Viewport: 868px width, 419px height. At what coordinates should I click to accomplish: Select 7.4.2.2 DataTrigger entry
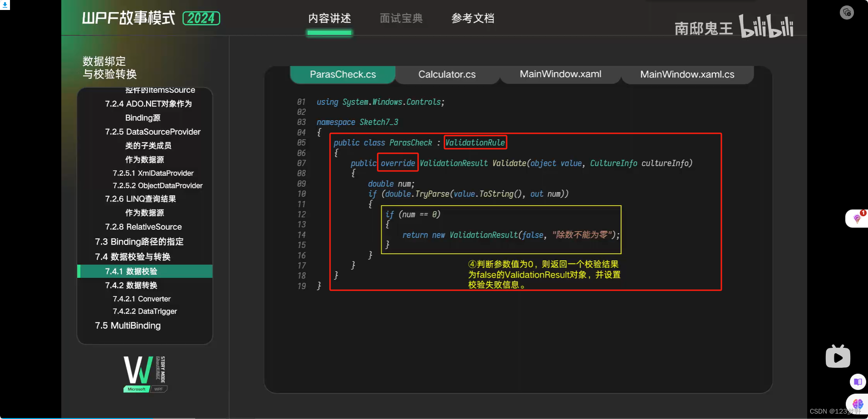(x=145, y=311)
